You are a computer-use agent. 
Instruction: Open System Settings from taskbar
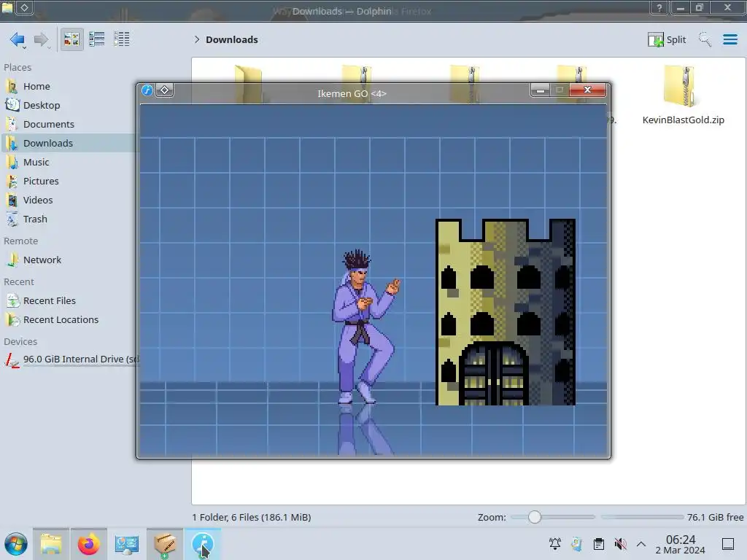(127, 544)
